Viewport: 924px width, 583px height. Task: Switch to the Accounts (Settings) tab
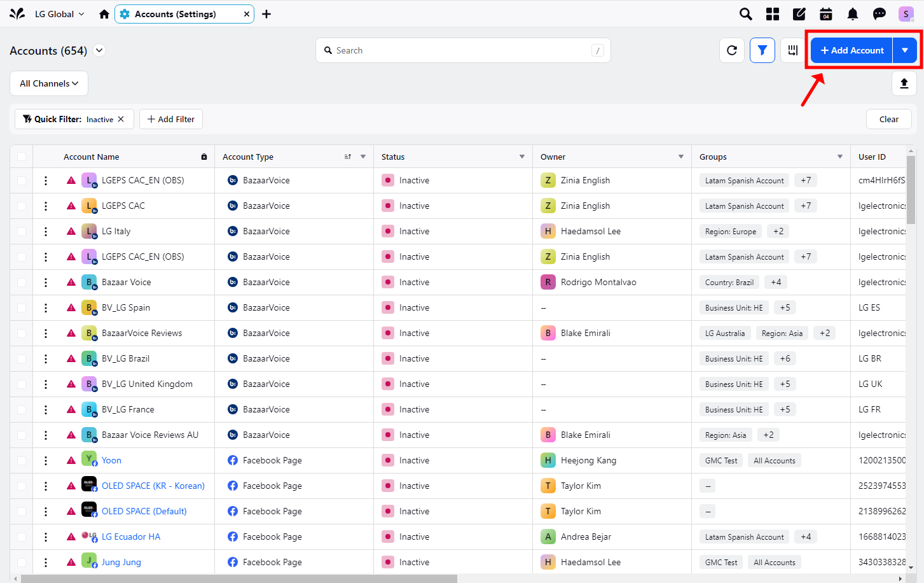point(176,14)
